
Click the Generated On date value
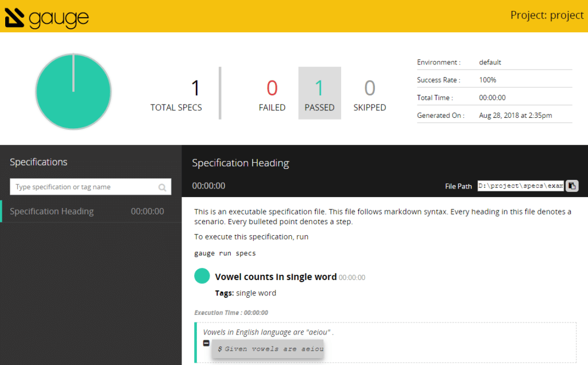pyautogui.click(x=515, y=116)
